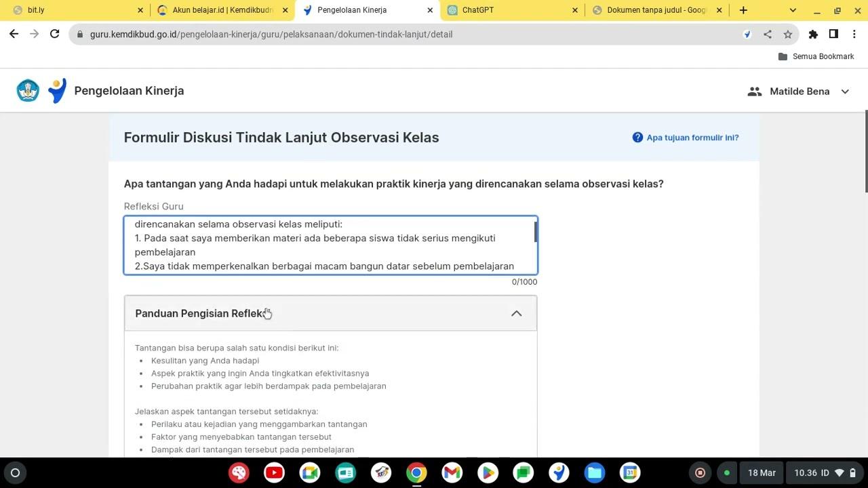The image size is (868, 488).
Task: Reload the page with the refresh button
Action: pos(54,34)
